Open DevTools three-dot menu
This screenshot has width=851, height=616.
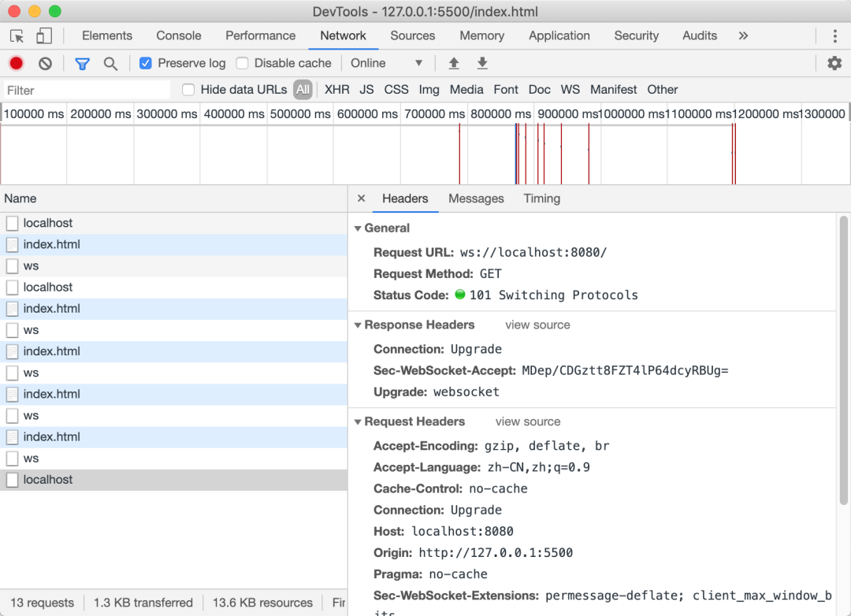(x=834, y=35)
